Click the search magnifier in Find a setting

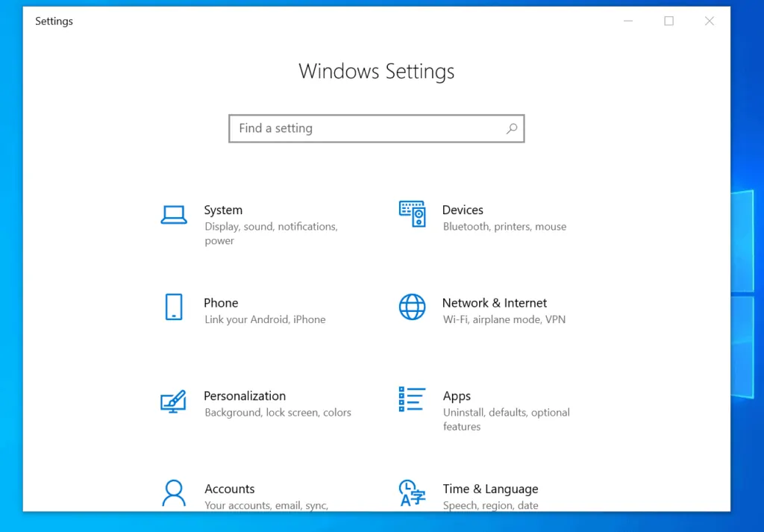click(x=512, y=128)
